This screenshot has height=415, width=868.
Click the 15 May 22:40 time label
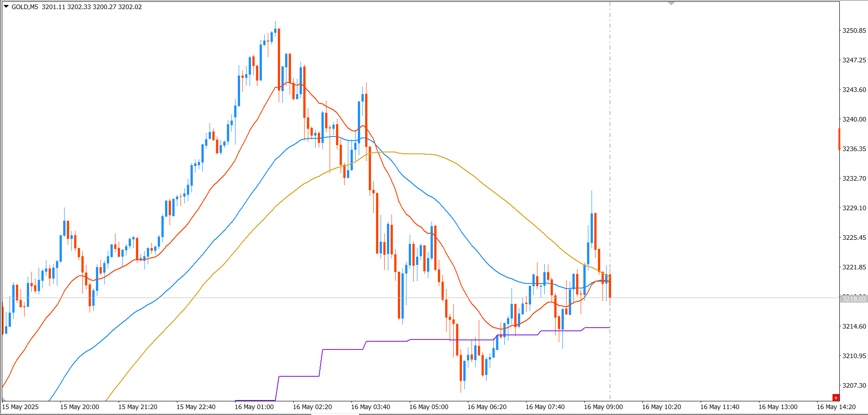point(196,407)
